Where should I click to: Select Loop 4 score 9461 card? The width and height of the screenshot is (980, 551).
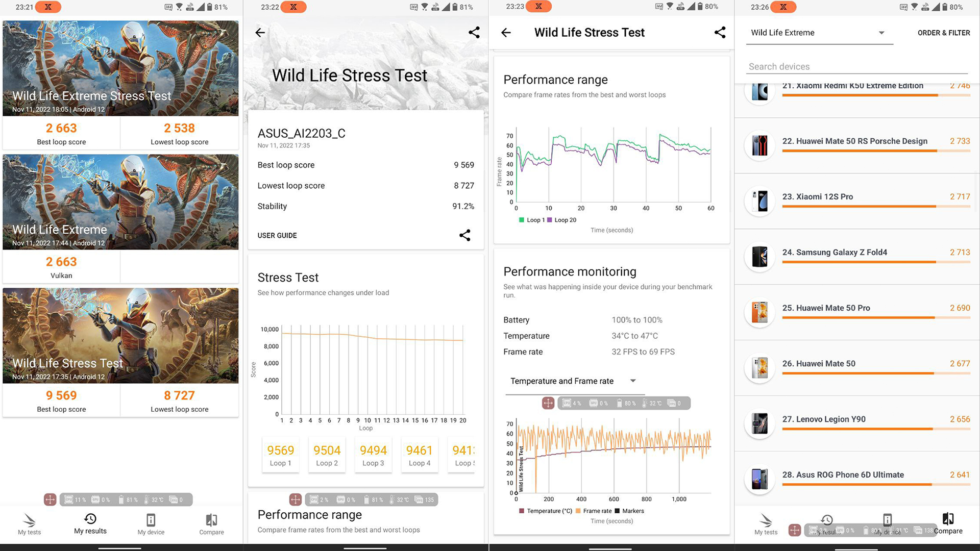420,455
